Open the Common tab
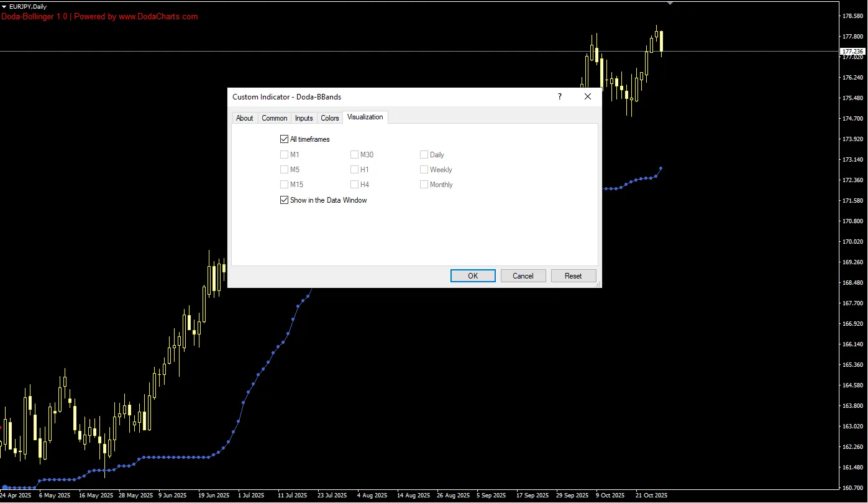 [274, 118]
